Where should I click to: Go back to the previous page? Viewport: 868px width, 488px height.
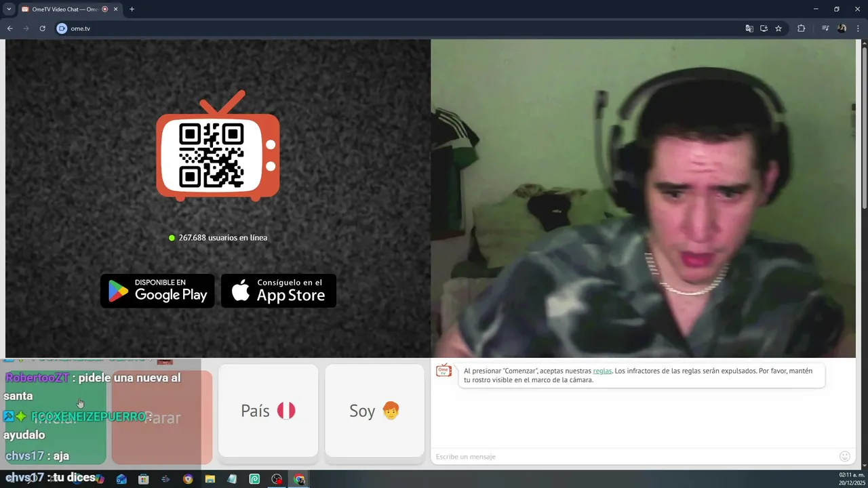(9, 28)
